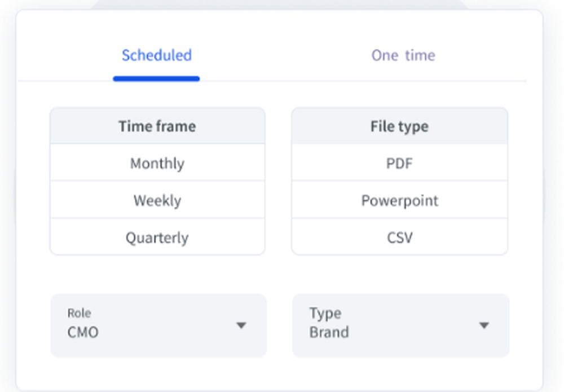Viewport: 564px width, 392px height.
Task: Switch to the Scheduled tab
Action: coord(156,55)
